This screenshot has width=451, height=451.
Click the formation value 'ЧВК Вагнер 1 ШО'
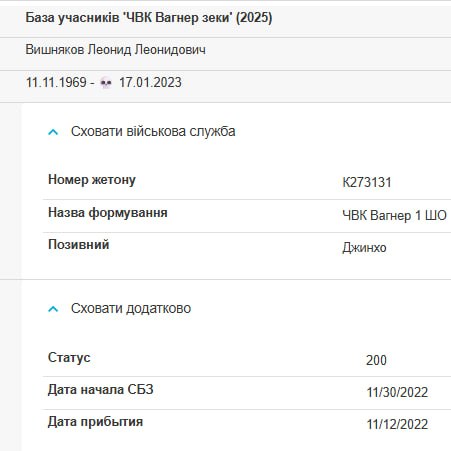click(x=394, y=215)
